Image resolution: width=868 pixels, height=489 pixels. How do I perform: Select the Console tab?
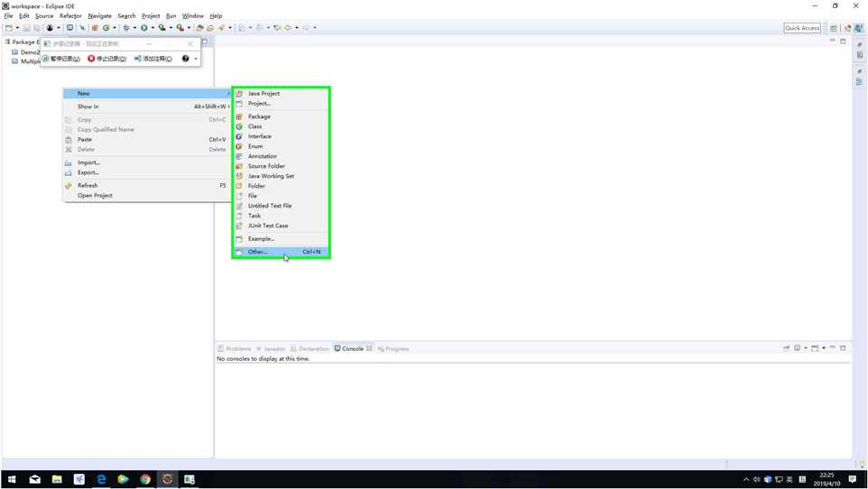coord(353,349)
